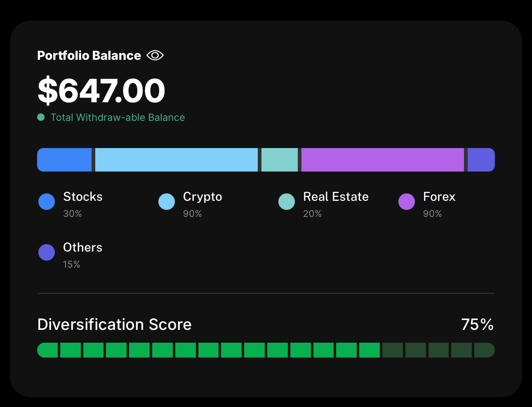The image size is (532, 407).
Task: Select the Crypto segment in allocation bar
Action: pyautogui.click(x=177, y=160)
